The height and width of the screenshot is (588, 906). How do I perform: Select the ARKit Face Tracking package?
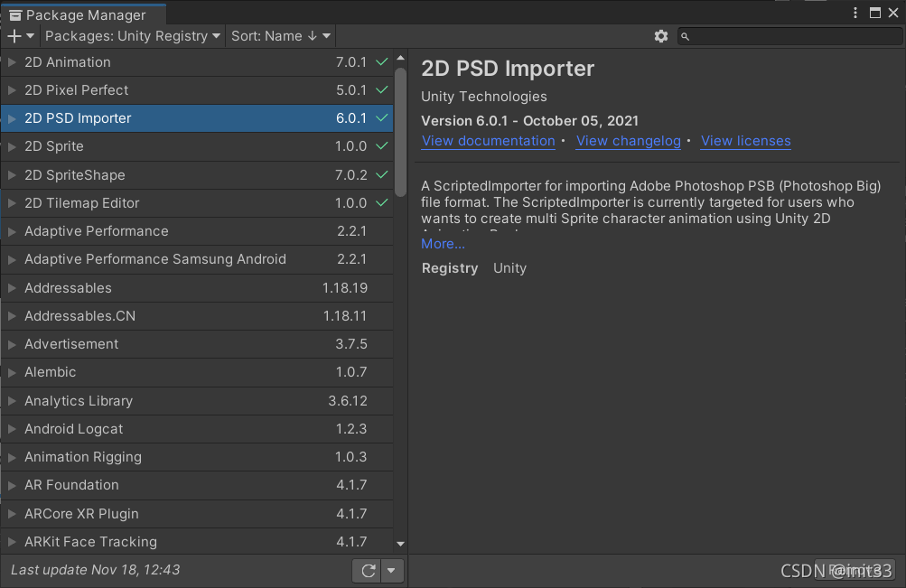196,542
